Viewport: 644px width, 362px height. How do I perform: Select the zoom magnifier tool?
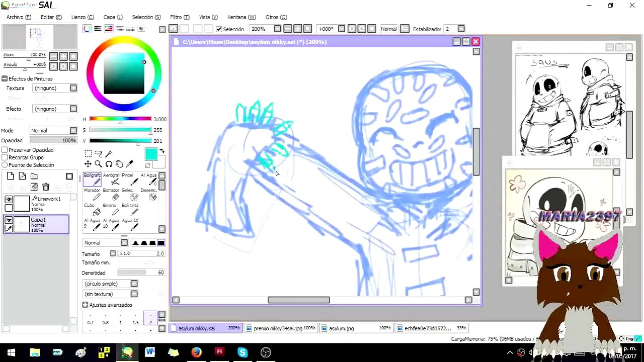tap(98, 164)
